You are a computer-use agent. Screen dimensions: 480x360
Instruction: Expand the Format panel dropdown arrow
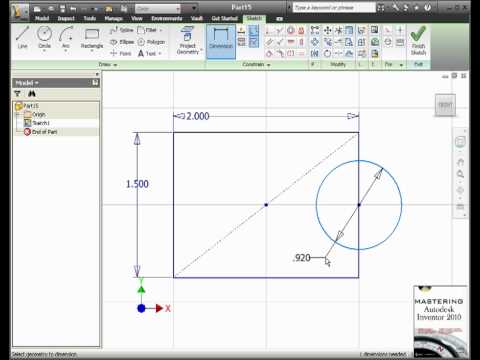(401, 65)
